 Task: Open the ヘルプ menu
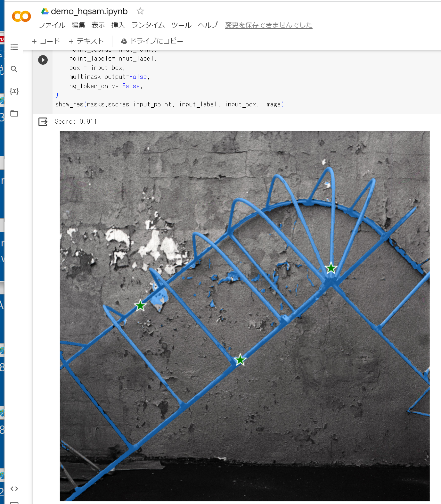[208, 25]
